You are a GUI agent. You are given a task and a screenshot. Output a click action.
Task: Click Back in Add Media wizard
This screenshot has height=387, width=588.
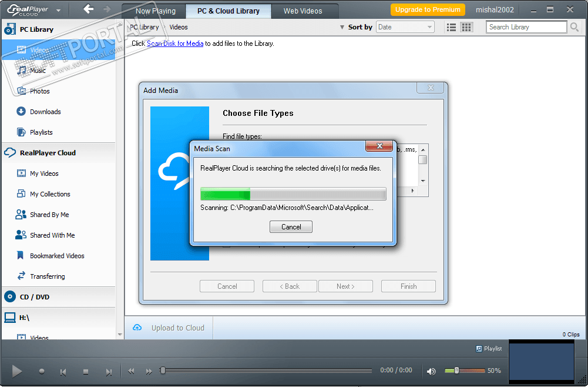pyautogui.click(x=290, y=286)
